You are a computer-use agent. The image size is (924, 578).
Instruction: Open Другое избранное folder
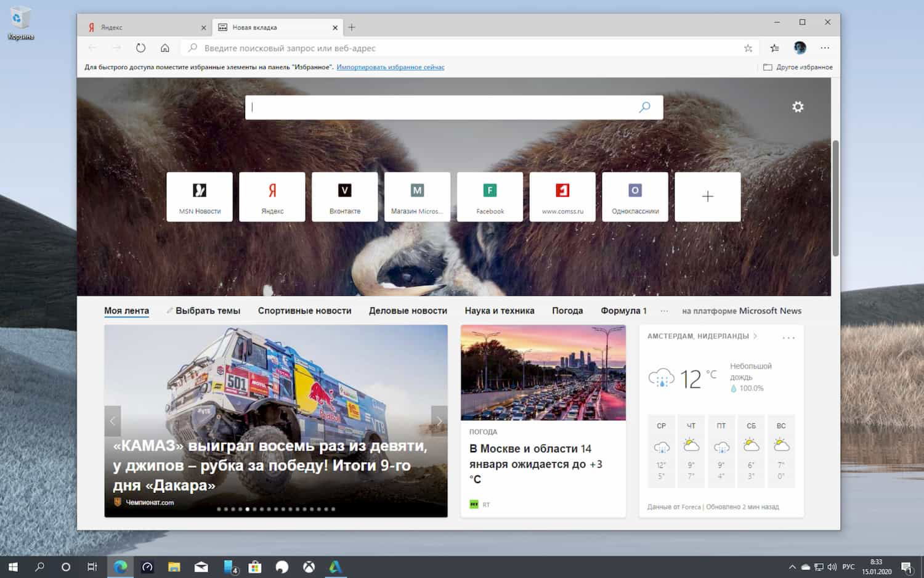coord(799,67)
